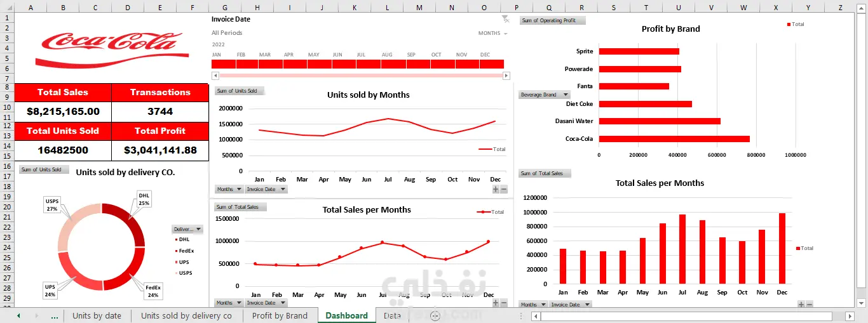Screen dimensions: 868x323
Task: Switch to the Units by date sheet tab
Action: 97,315
